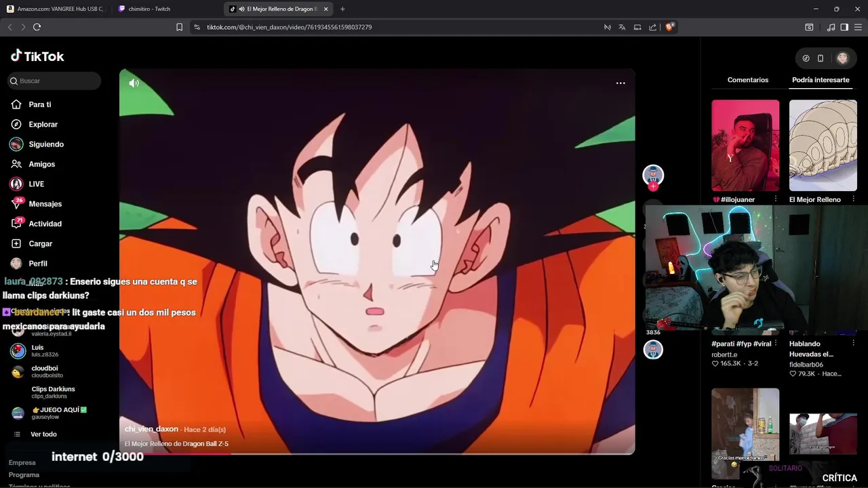Open LIVE section
This screenshot has height=488, width=868.
(x=36, y=184)
